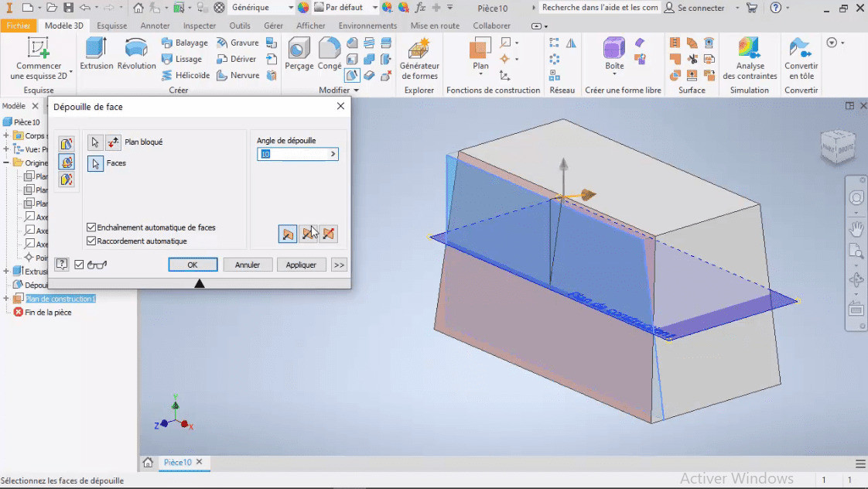The width and height of the screenshot is (868, 489).
Task: Click the Plan bloqué selection arrow
Action: tap(95, 142)
